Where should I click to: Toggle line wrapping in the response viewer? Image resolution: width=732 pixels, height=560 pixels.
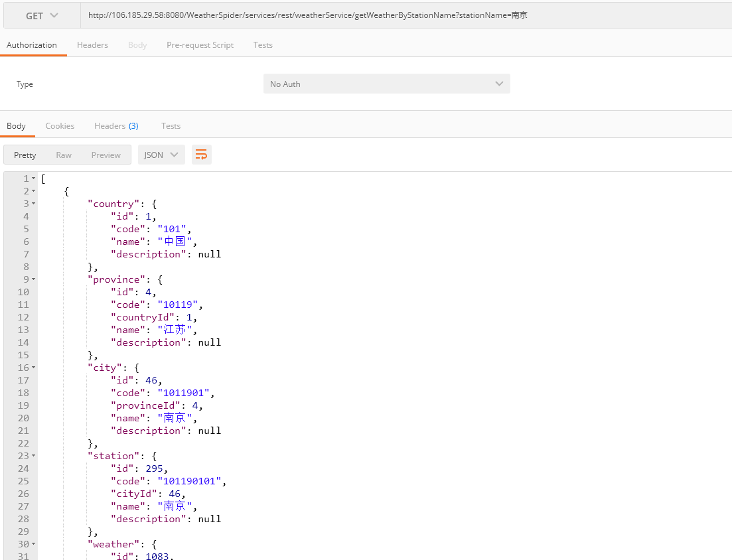tap(201, 154)
